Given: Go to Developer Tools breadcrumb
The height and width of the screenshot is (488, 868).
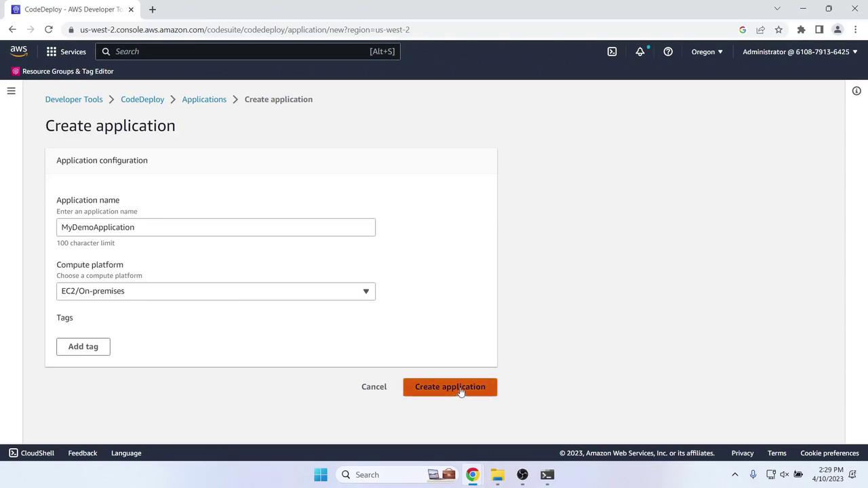Looking at the screenshot, I should click(74, 99).
